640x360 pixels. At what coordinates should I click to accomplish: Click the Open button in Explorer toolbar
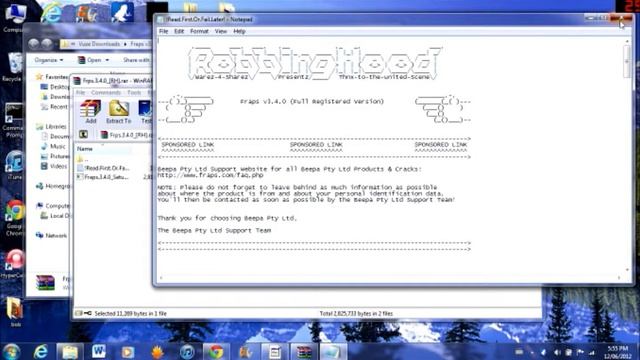[90, 60]
